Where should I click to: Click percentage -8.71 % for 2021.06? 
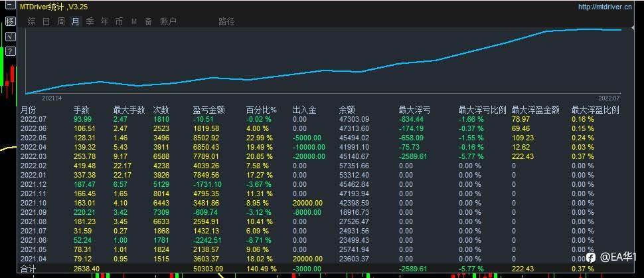pos(259,240)
